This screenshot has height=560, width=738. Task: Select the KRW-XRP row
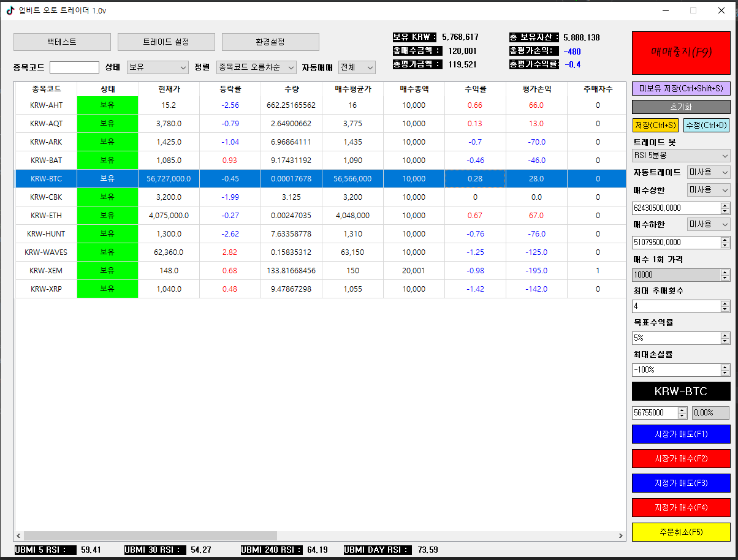(321, 289)
